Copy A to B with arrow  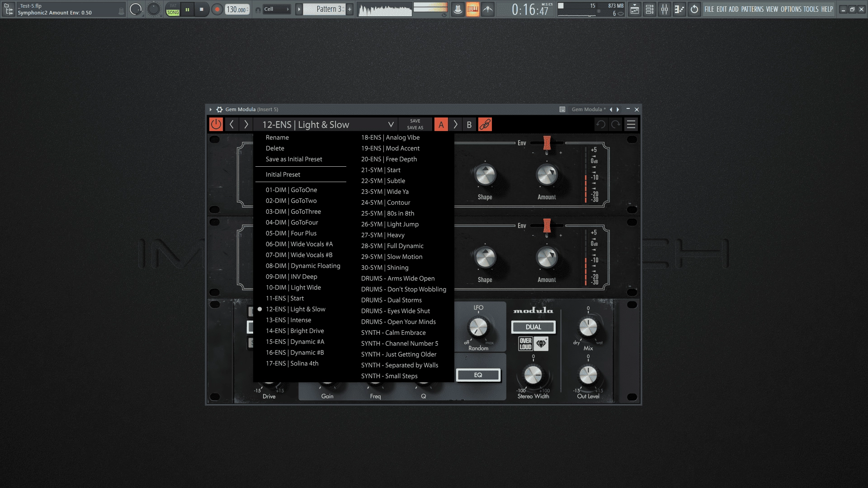tap(455, 124)
